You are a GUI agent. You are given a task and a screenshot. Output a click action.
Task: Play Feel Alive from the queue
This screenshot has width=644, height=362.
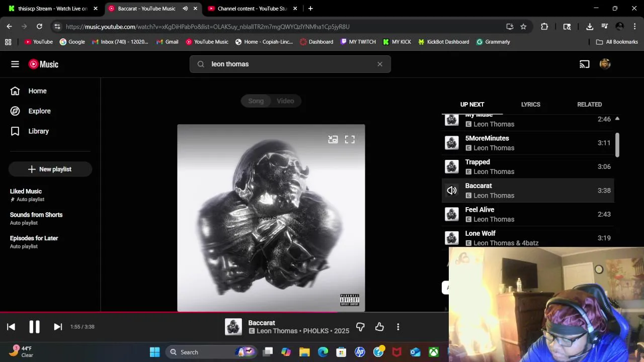(x=528, y=214)
